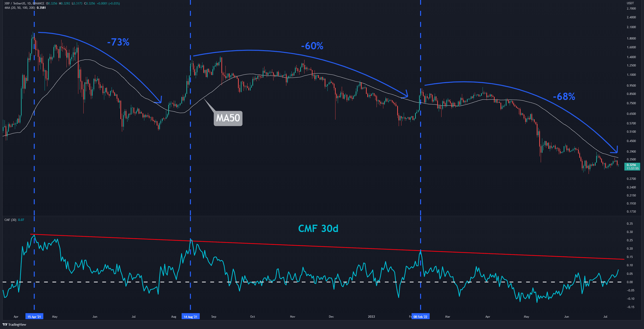
Task: Select the -68% annotation text
Action: click(564, 97)
